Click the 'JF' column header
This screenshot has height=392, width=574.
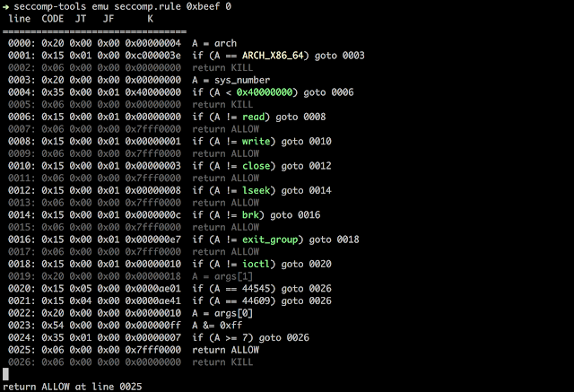[x=108, y=19]
